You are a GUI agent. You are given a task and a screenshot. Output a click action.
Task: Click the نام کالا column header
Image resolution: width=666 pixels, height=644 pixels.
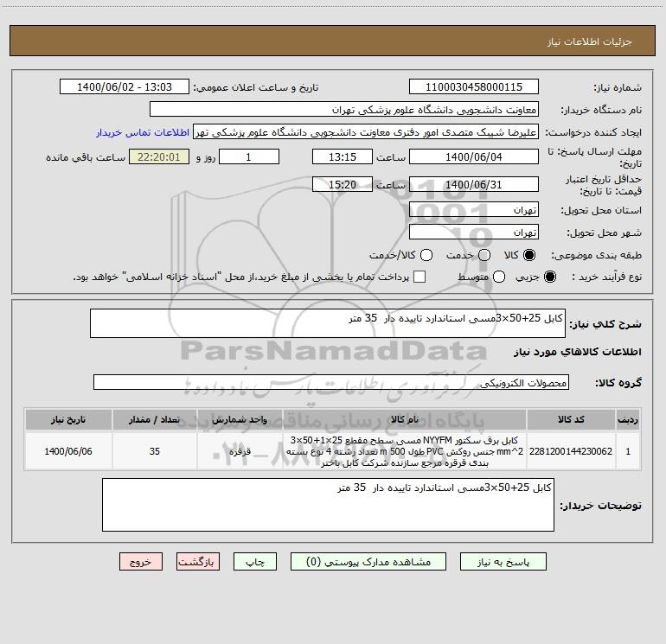point(405,419)
